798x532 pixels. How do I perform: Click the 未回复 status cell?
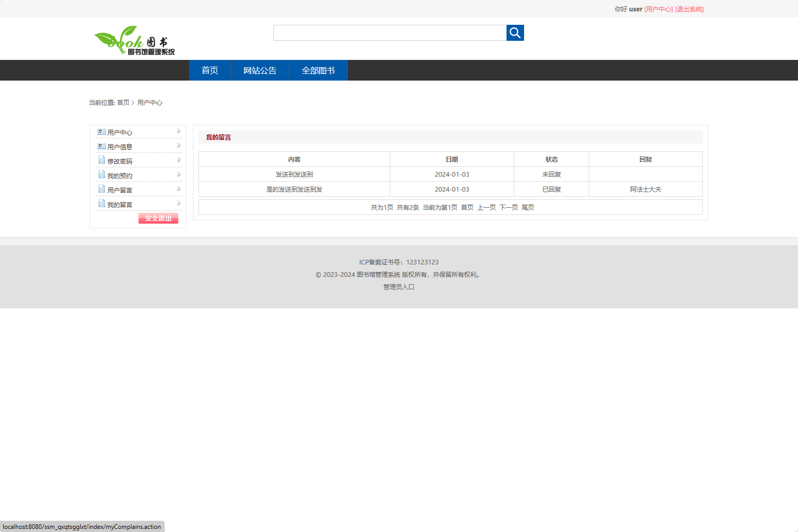pos(551,175)
